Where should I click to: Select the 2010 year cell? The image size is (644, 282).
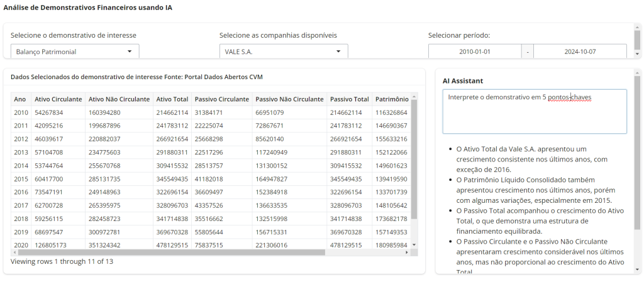click(19, 112)
